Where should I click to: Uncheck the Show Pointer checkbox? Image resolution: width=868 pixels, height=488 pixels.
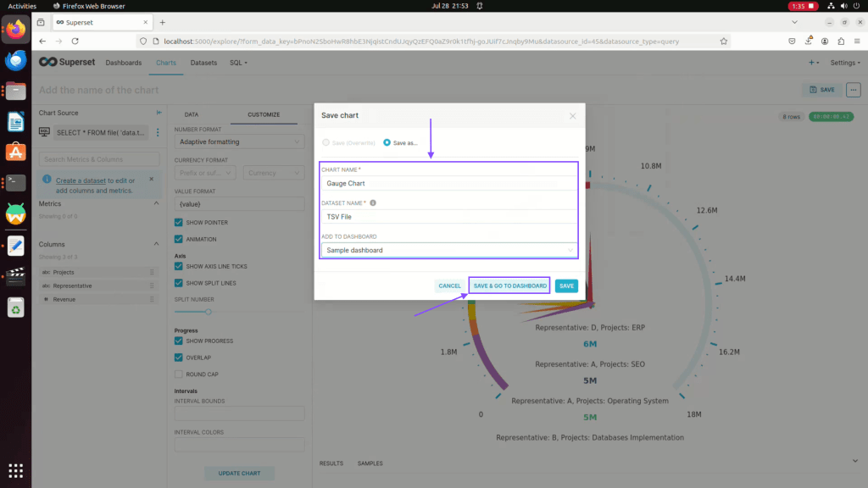(x=179, y=223)
